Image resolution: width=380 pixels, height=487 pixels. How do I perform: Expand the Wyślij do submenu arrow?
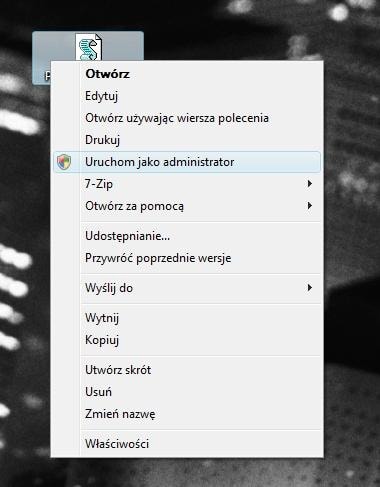coord(310,288)
